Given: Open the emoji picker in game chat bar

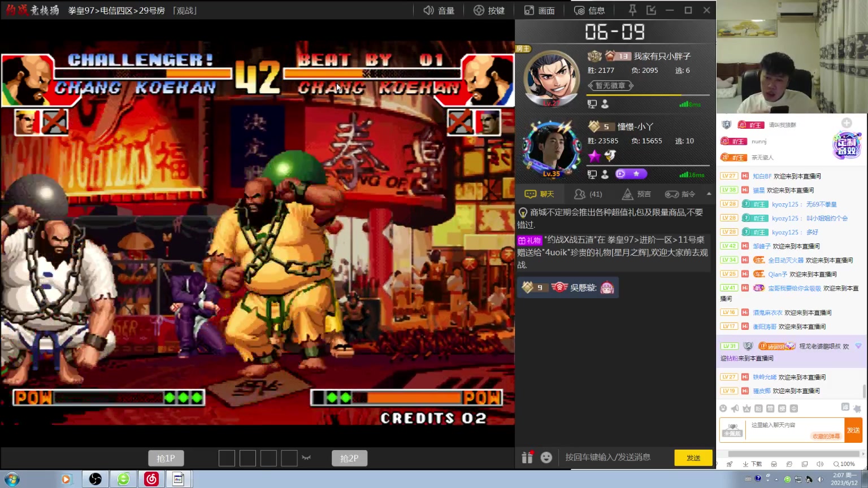Looking at the screenshot, I should pos(546,457).
